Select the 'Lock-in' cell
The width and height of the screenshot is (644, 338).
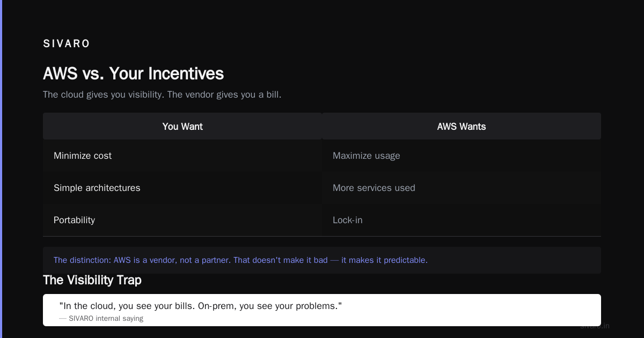point(462,220)
